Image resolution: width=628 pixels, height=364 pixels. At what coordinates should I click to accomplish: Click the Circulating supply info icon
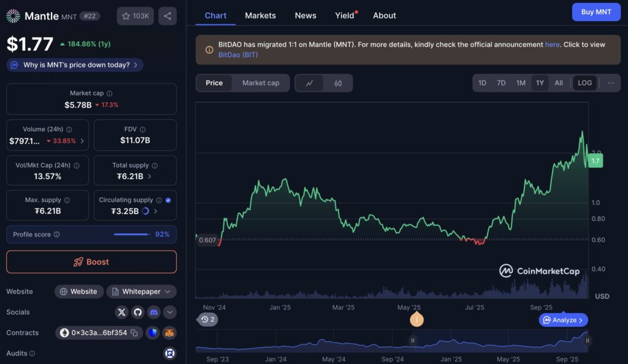point(159,200)
